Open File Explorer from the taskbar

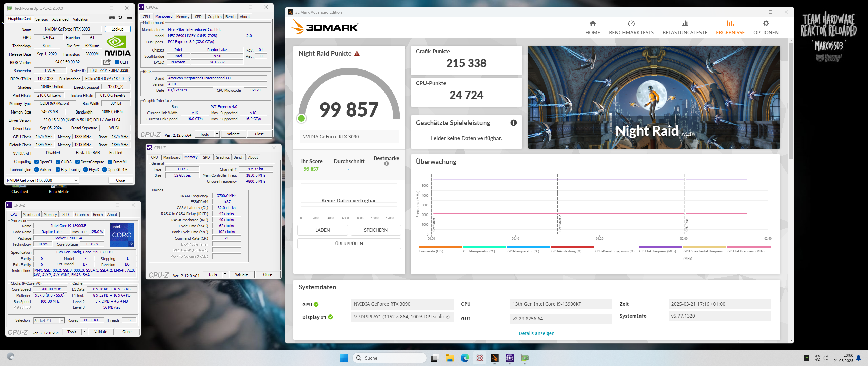(450, 358)
